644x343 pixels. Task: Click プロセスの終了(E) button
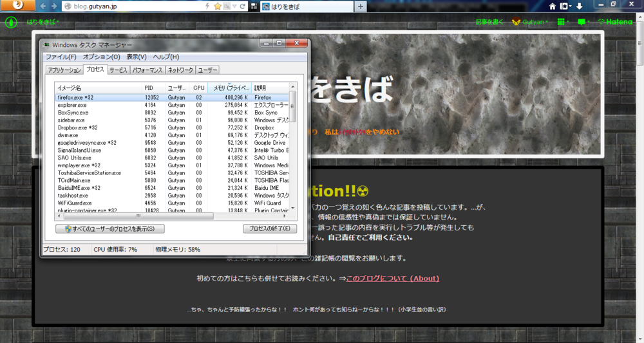pyautogui.click(x=270, y=228)
